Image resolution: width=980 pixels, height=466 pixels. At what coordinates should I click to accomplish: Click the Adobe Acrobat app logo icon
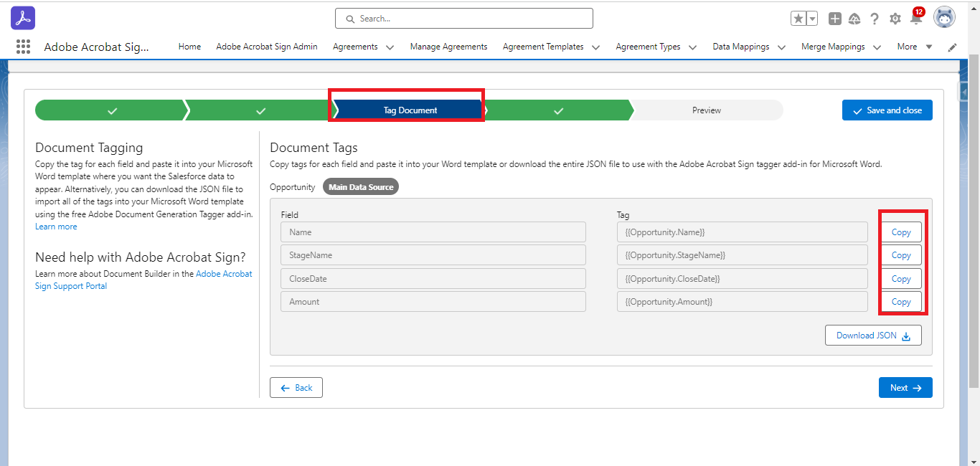coord(23,18)
